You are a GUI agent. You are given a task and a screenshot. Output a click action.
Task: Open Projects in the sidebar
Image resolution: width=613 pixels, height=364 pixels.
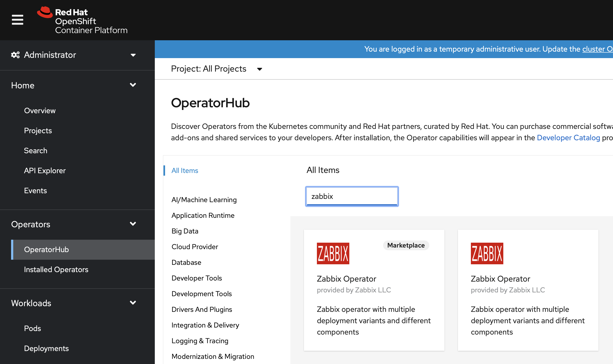point(38,131)
